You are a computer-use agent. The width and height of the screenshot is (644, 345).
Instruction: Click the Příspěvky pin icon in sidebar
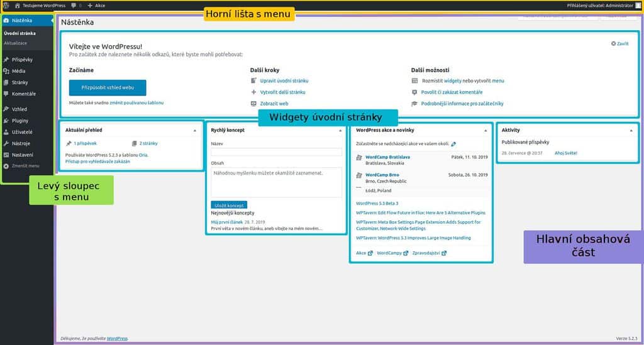pyautogui.click(x=6, y=60)
